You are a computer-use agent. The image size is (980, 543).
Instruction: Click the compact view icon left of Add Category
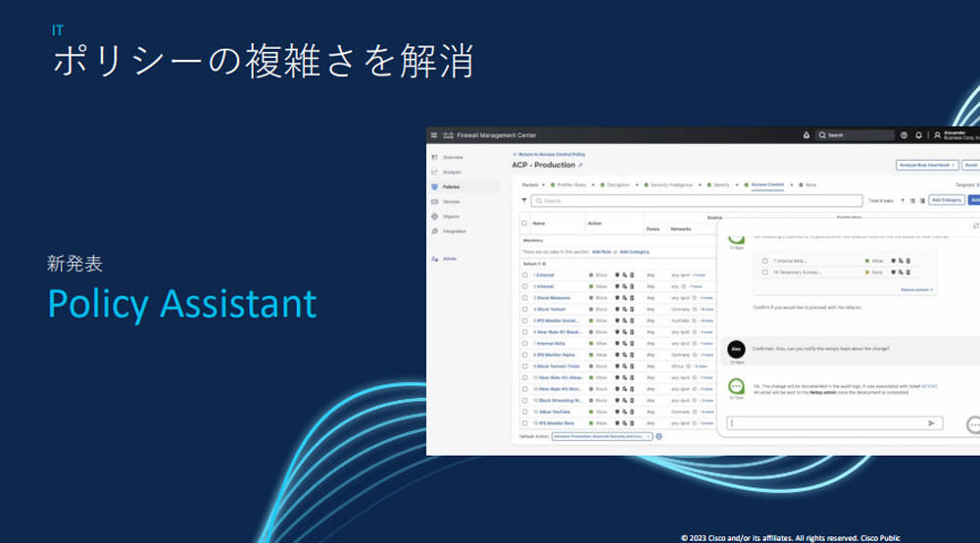coord(922,201)
